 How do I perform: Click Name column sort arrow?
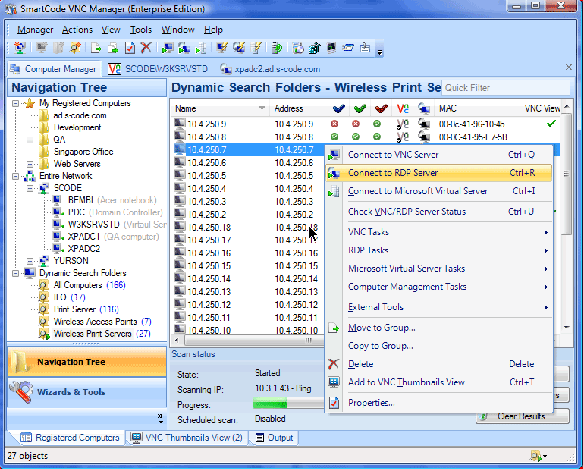262,108
